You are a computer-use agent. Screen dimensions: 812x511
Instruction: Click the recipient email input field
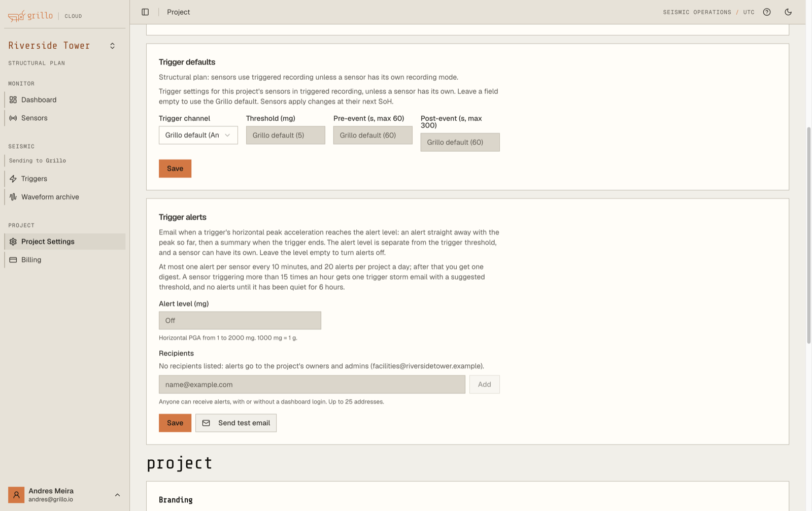tap(312, 384)
